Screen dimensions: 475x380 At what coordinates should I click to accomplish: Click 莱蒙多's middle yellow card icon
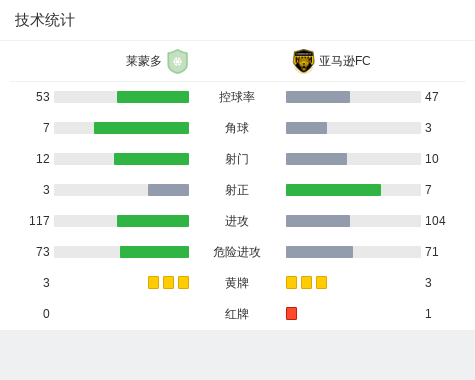pyautogui.click(x=168, y=282)
